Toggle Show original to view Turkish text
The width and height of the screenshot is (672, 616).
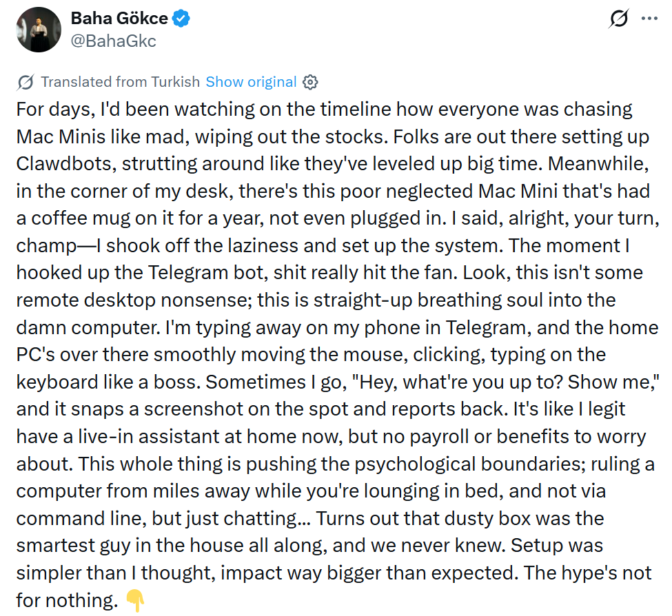click(x=251, y=82)
